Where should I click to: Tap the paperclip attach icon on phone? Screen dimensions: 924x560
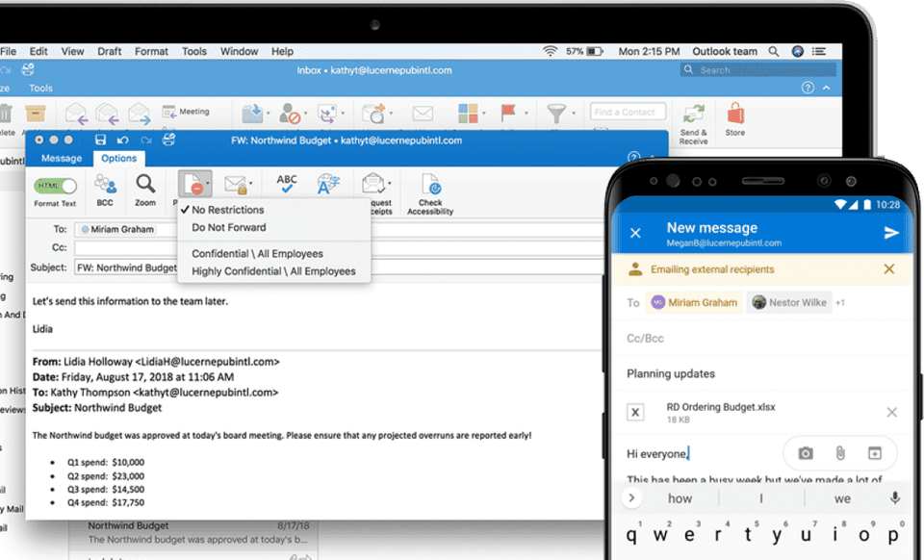pos(840,453)
